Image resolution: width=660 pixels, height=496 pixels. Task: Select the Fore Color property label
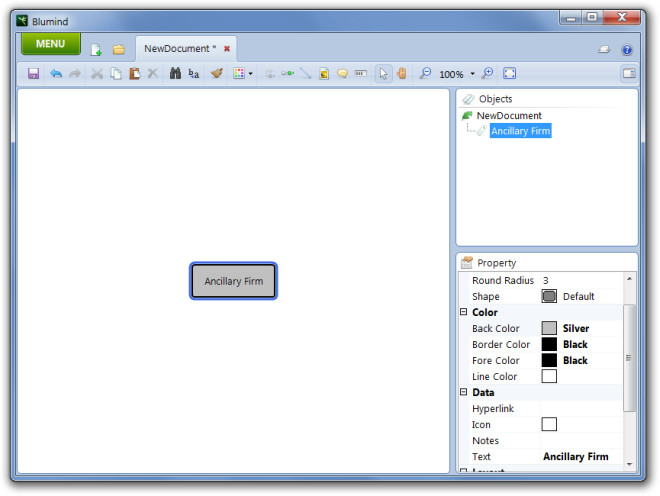pyautogui.click(x=495, y=360)
